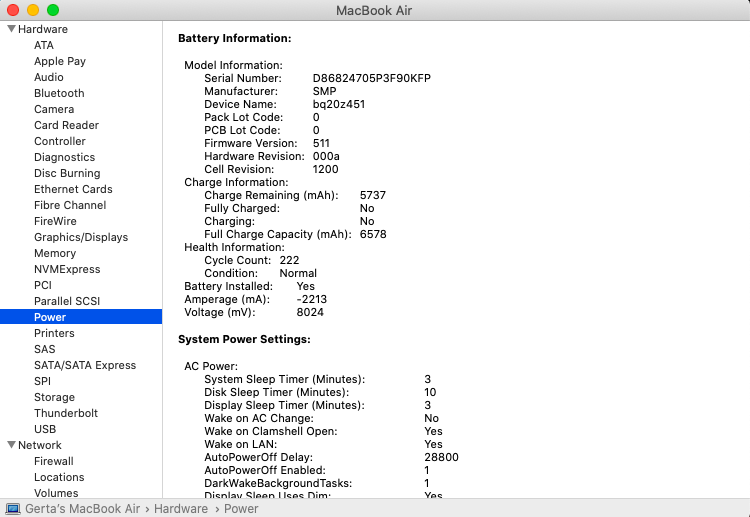Click the Voltage value 8024
This screenshot has width=750, height=517.
point(310,312)
